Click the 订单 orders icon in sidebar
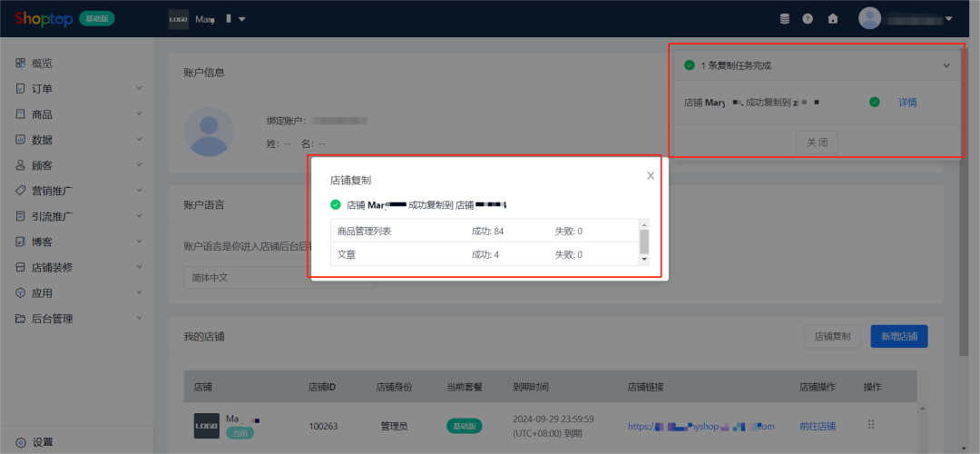 point(20,89)
